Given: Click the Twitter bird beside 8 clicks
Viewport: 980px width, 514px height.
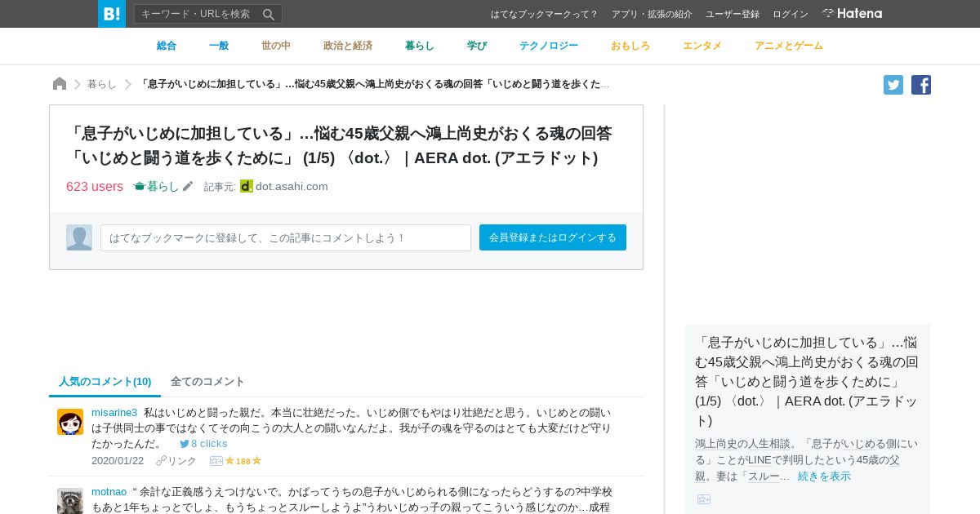Looking at the screenshot, I should point(185,444).
